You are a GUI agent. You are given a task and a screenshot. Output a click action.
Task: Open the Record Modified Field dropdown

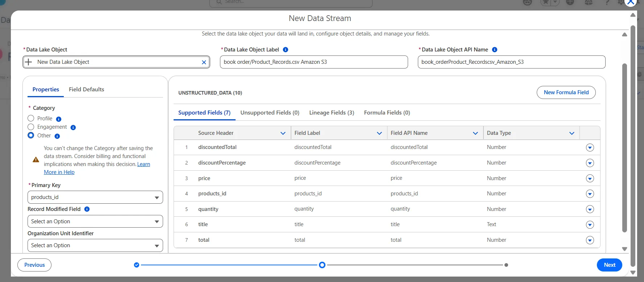[x=95, y=221]
